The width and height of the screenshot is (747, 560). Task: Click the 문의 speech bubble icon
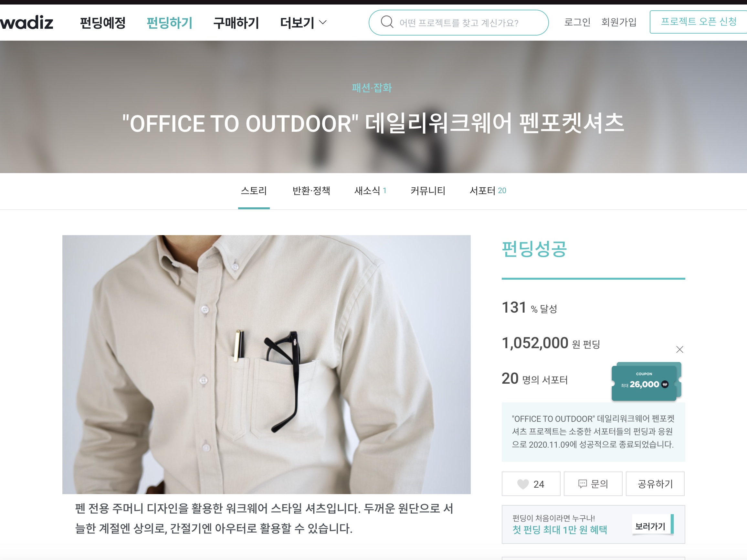(583, 484)
